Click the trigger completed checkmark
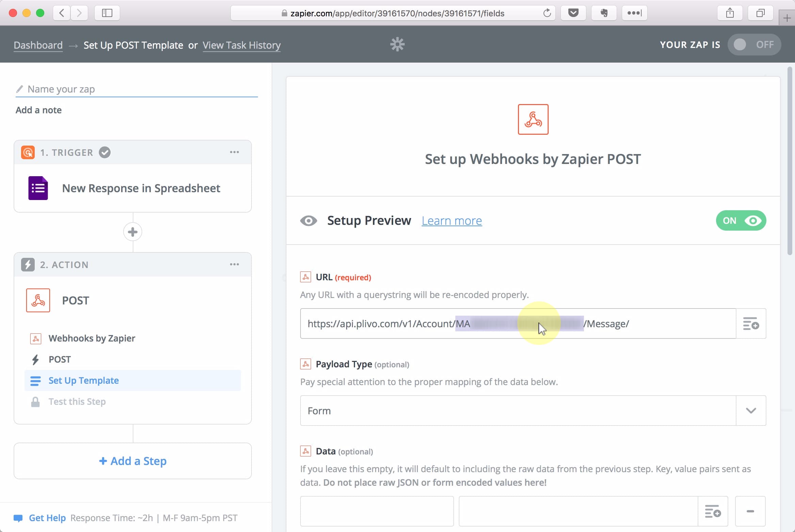The height and width of the screenshot is (532, 795). 104,152
